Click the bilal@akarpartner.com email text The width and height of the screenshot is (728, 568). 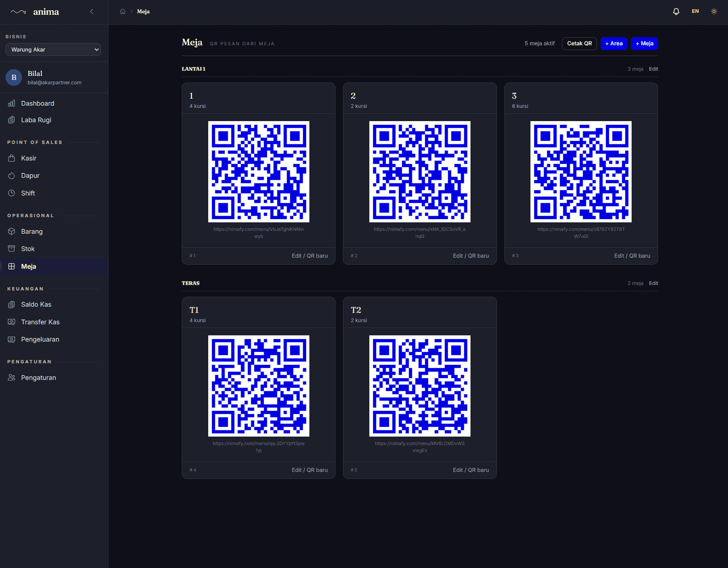pyautogui.click(x=54, y=82)
